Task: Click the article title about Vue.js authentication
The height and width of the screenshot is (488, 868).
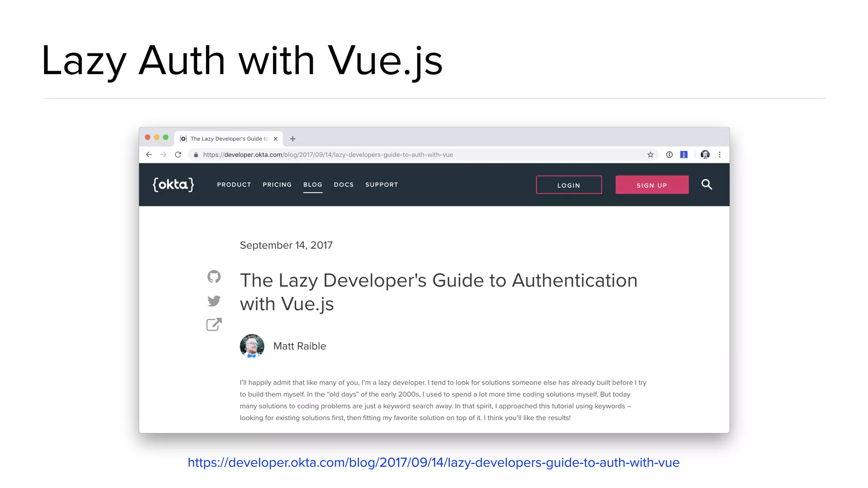Action: tap(439, 292)
